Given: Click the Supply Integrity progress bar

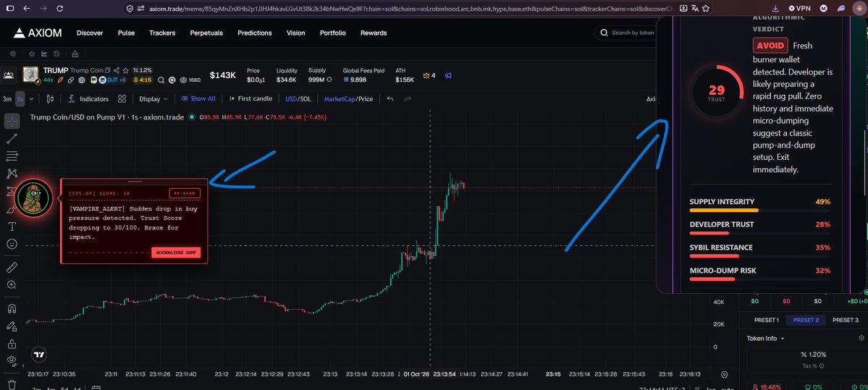Looking at the screenshot, I should click(759, 211).
